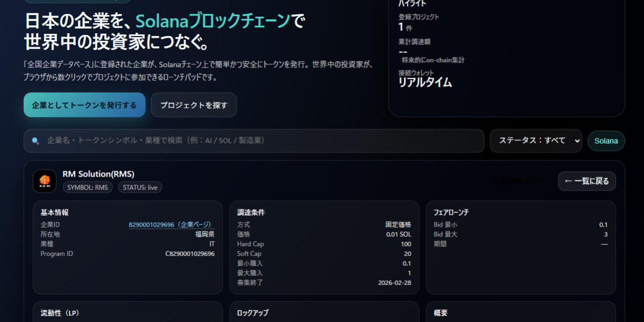Click the 基本情報 card heading

click(x=55, y=213)
